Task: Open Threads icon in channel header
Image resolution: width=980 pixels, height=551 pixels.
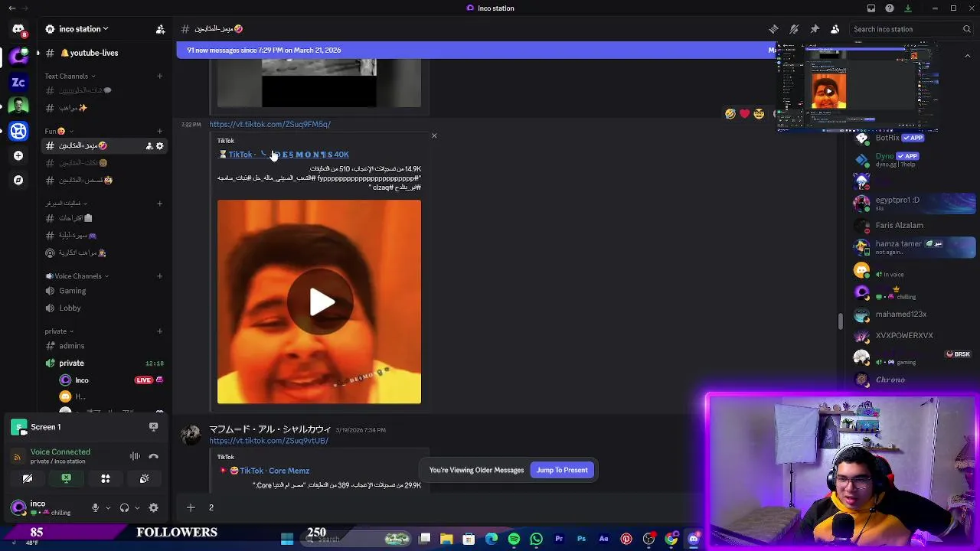Action: pos(773,29)
